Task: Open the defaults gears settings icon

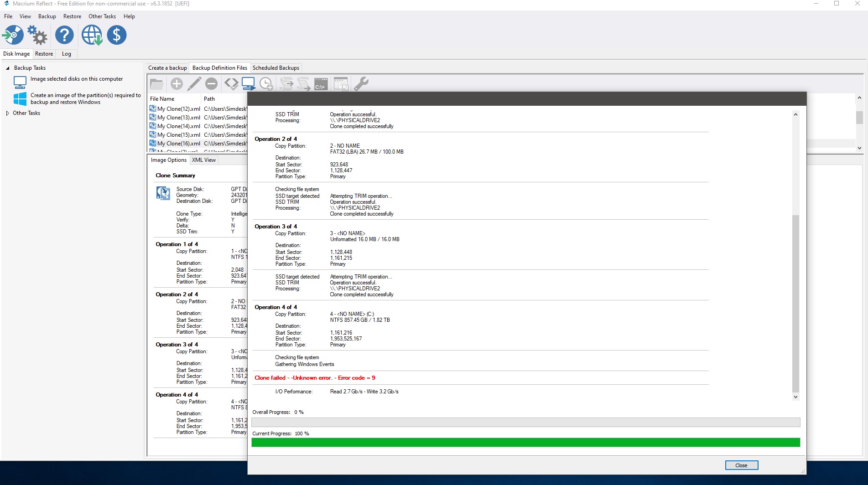Action: pyautogui.click(x=37, y=35)
